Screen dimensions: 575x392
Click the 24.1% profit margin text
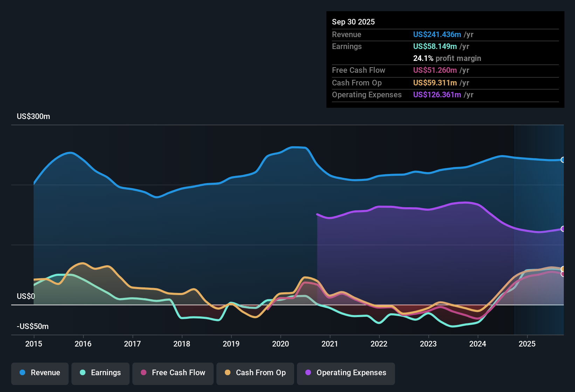tap(447, 58)
